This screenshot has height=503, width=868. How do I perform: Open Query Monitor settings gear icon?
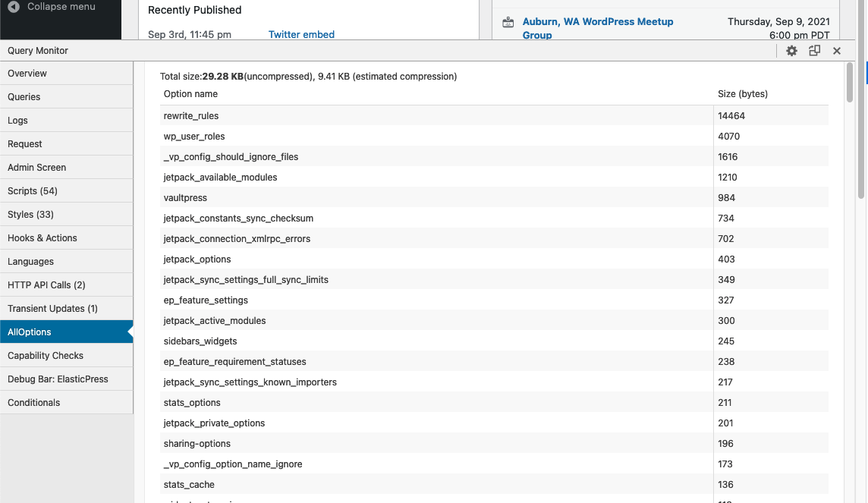(791, 51)
